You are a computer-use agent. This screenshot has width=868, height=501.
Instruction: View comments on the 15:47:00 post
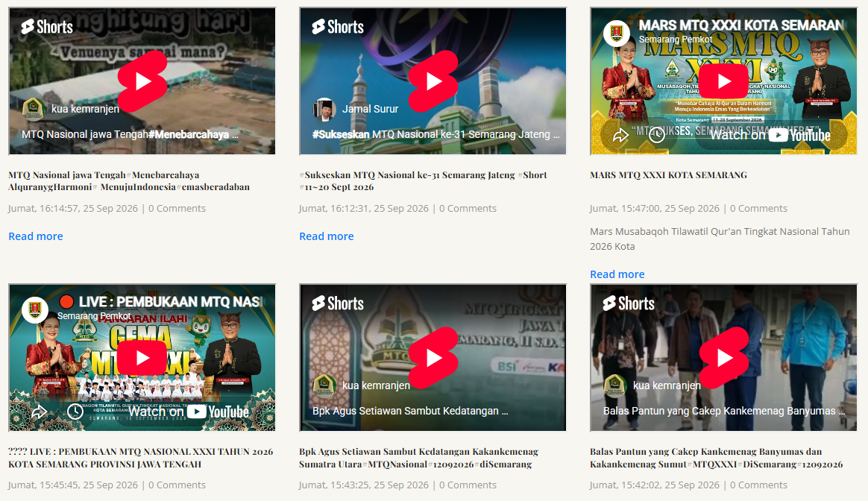758,208
